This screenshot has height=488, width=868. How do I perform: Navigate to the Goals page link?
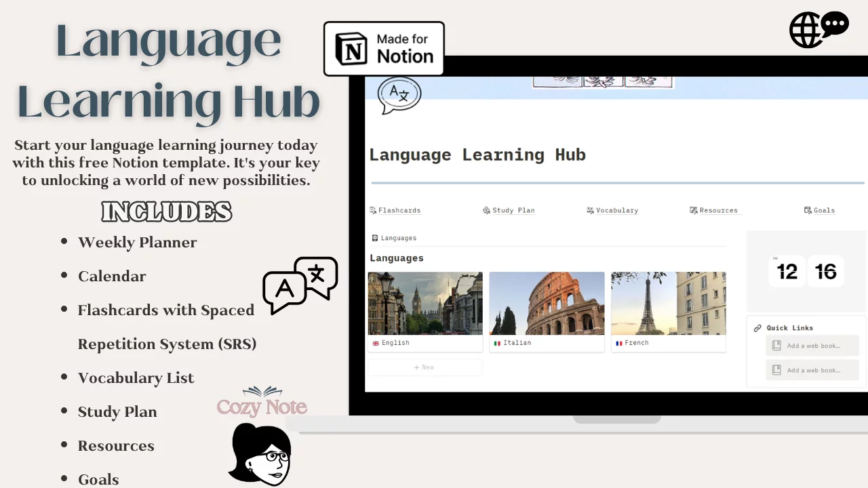click(823, 211)
